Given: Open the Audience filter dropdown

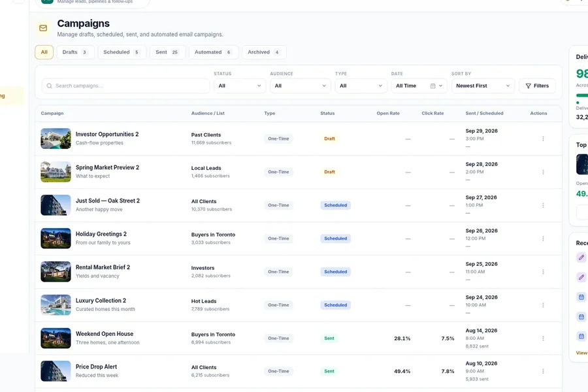Looking at the screenshot, I should tap(301, 86).
